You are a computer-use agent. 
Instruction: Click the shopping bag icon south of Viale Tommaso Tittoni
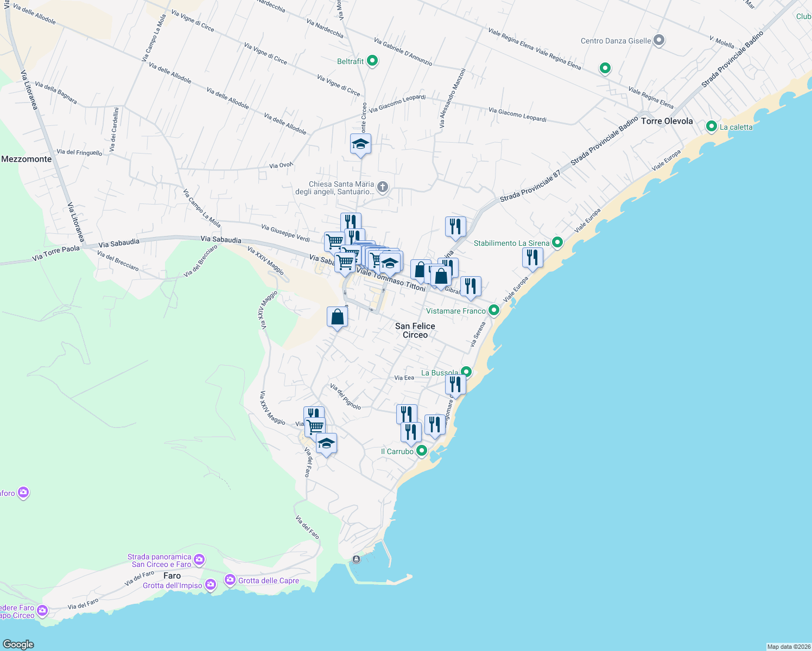click(x=337, y=316)
